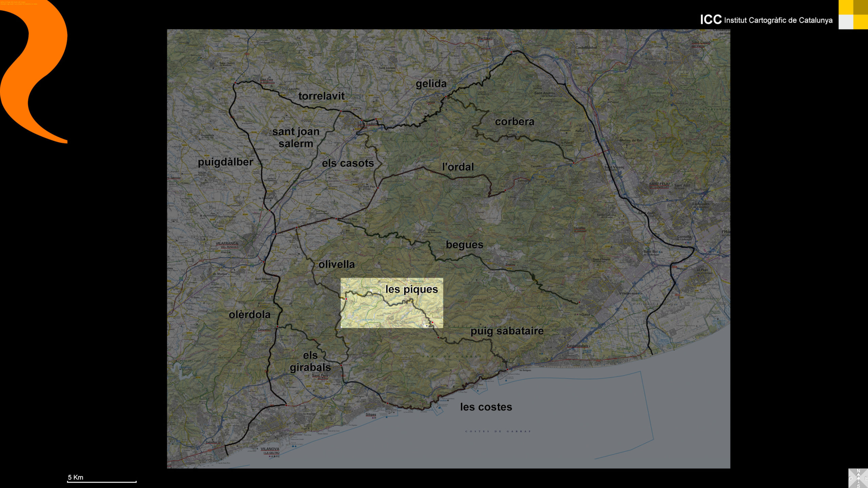Select the torrelavit route label

[321, 96]
